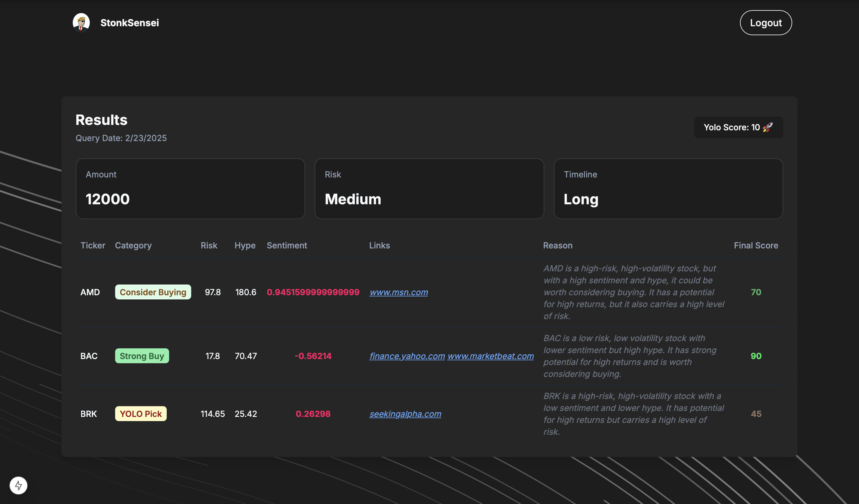Click the Sentiment column header

[x=287, y=245]
